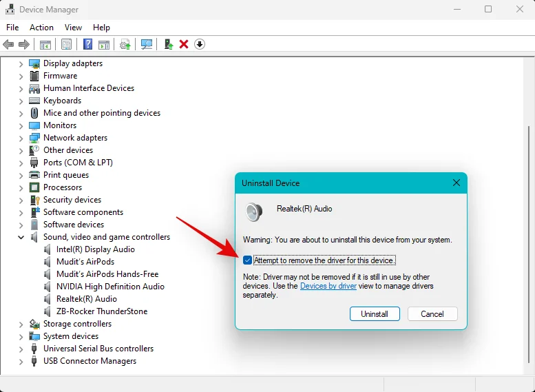The height and width of the screenshot is (392, 535).
Task: Select Mudit's AirPods Hands-Free device
Action: (107, 274)
